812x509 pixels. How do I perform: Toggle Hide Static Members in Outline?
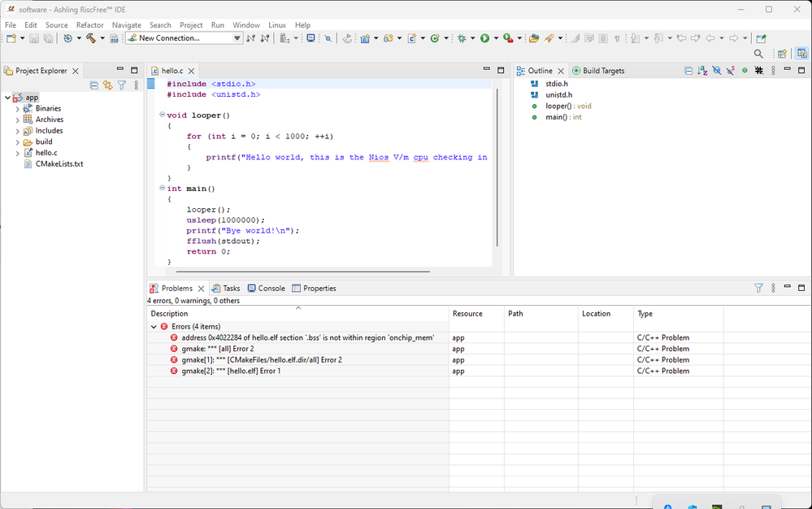[x=730, y=71]
